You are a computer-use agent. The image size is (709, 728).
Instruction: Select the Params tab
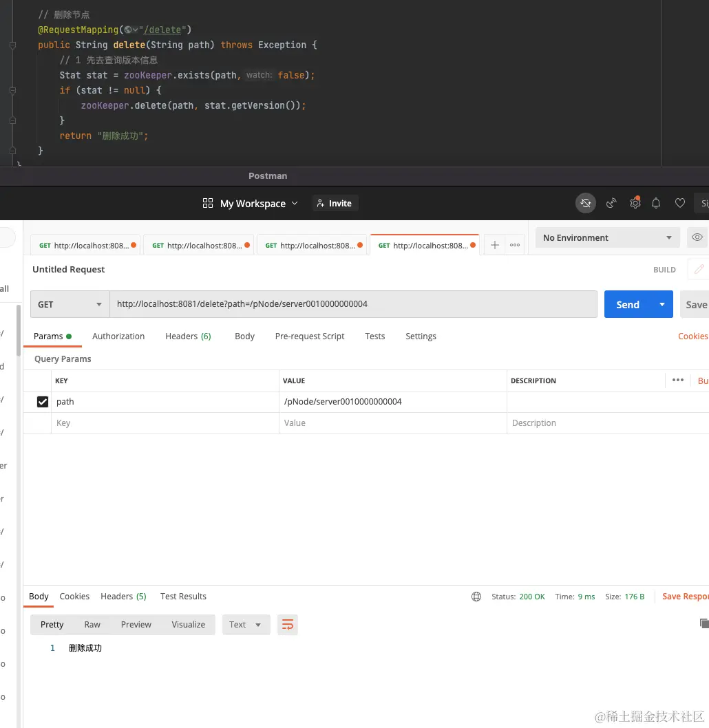[52, 336]
